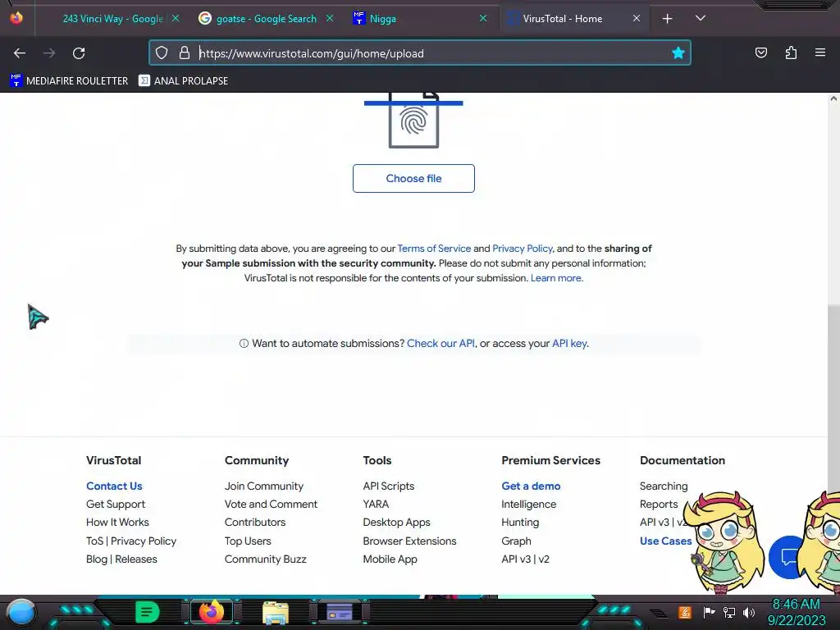This screenshot has width=840, height=630.
Task: Open Community Buzz footer link
Action: coord(266,559)
